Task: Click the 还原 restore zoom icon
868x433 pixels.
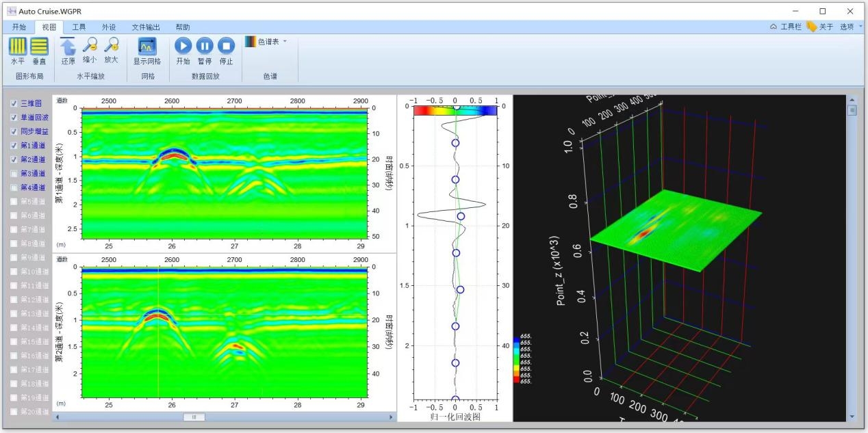Action: point(68,47)
